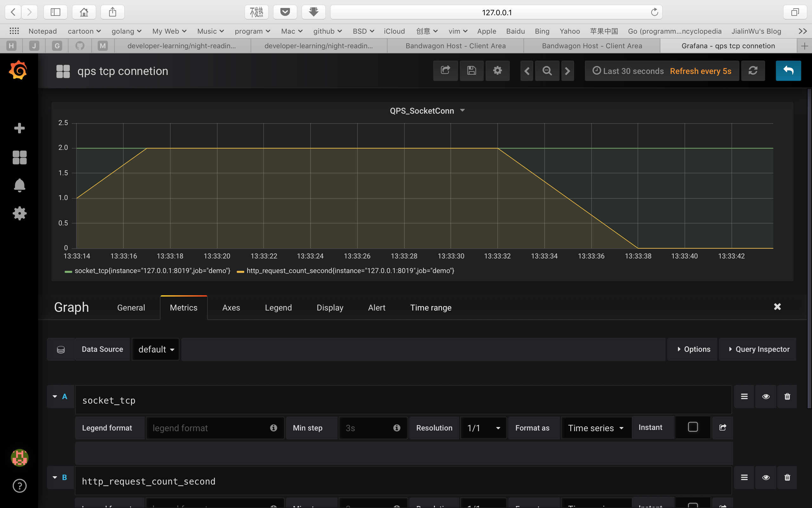Click the data source database icon
The width and height of the screenshot is (812, 508).
pyautogui.click(x=61, y=350)
